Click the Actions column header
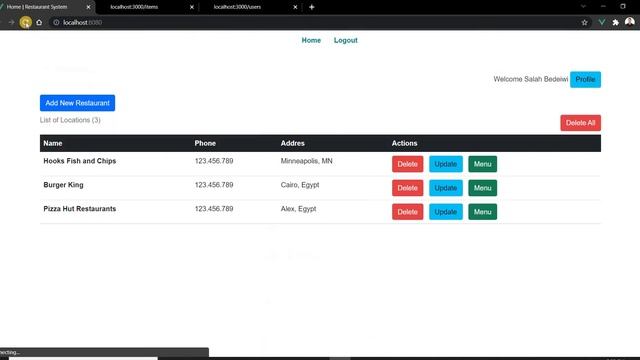Screen dimensions: 640x360 [404, 143]
